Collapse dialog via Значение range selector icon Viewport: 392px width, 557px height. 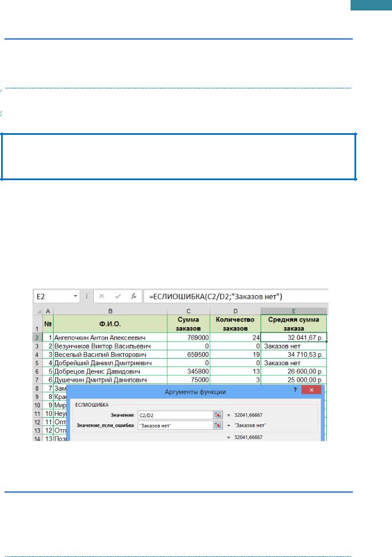tap(218, 414)
